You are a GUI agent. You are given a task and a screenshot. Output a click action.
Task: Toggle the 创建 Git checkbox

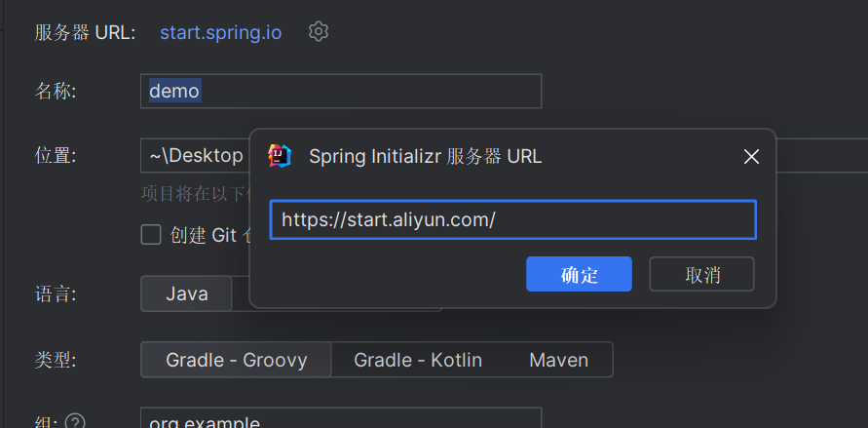click(151, 235)
